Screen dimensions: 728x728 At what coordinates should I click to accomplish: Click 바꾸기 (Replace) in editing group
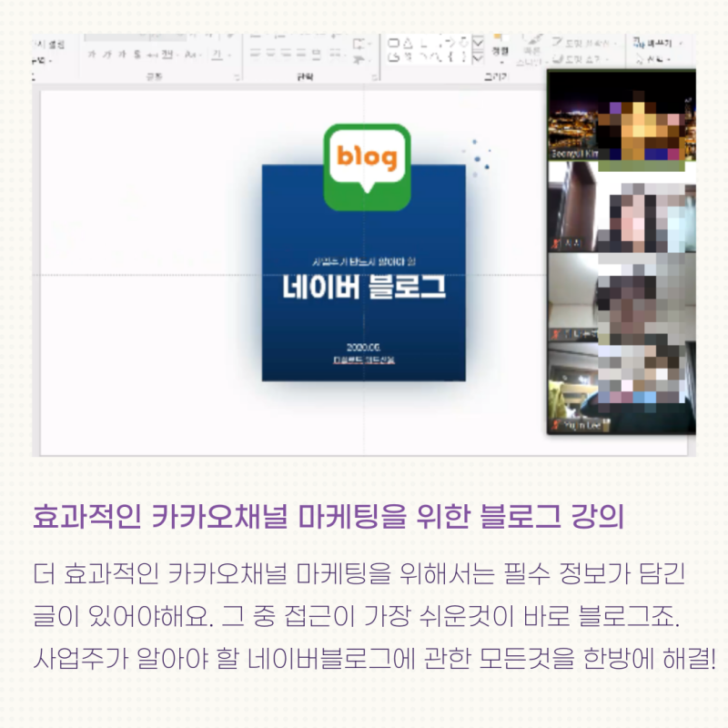tap(658, 43)
